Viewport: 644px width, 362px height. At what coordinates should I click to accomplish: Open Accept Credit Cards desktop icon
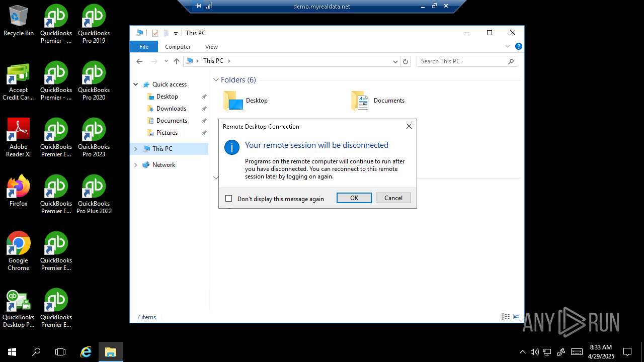click(19, 81)
